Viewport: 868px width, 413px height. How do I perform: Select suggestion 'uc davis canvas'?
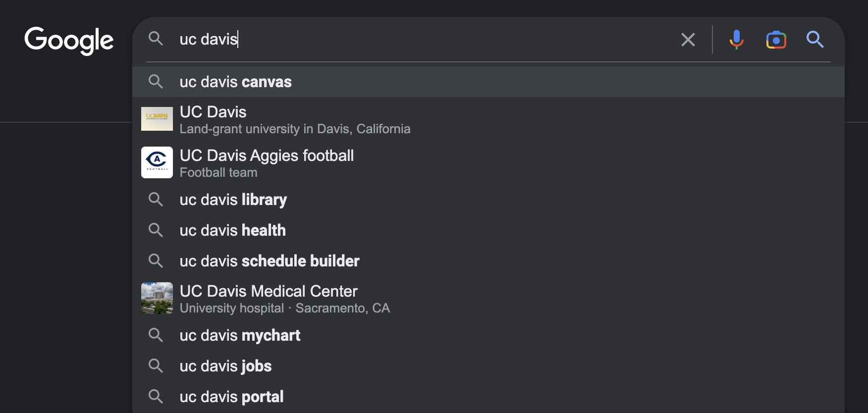[488, 82]
